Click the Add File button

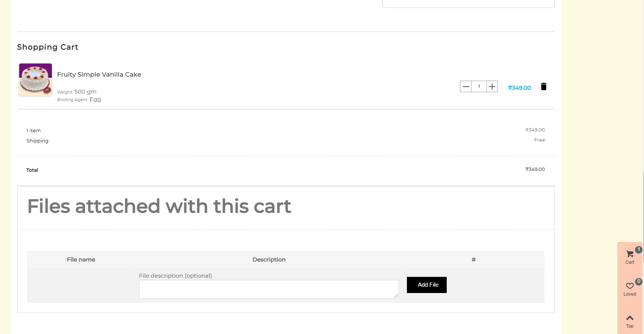(x=427, y=285)
